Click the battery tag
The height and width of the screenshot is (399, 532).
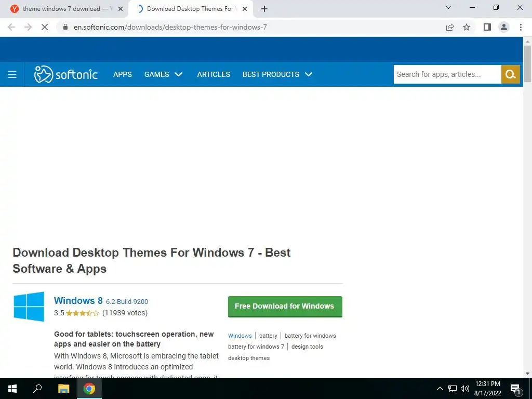(x=268, y=336)
